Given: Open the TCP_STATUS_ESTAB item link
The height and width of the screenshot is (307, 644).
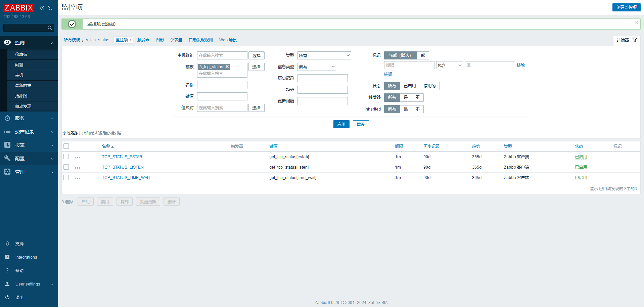Looking at the screenshot, I should 122,157.
